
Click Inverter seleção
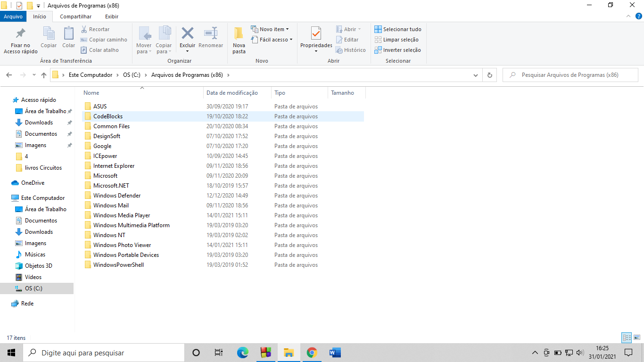(397, 50)
